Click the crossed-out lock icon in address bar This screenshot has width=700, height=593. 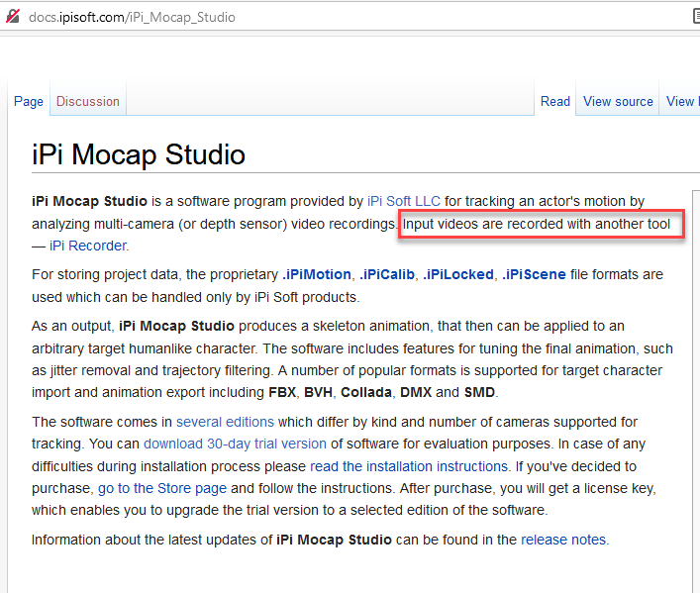pos(13,17)
